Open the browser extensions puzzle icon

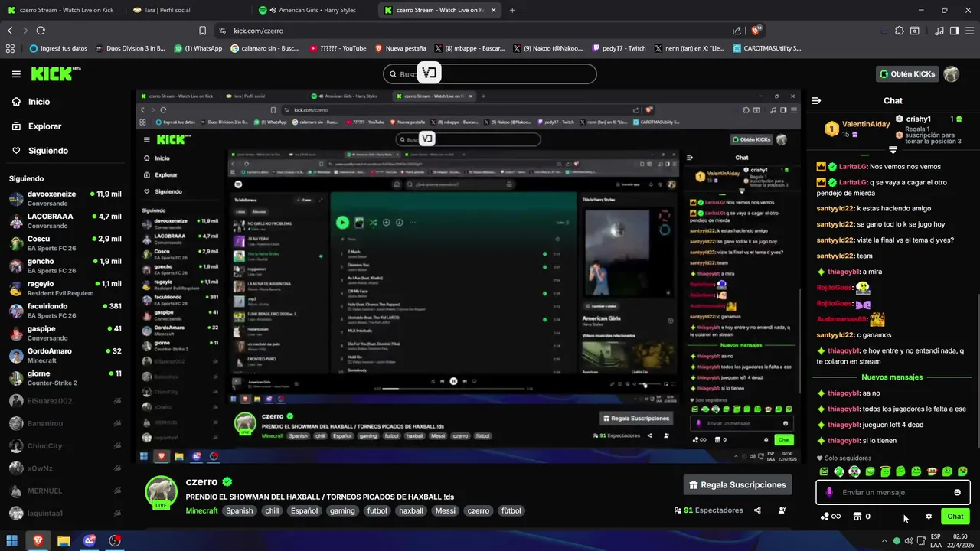(x=900, y=31)
